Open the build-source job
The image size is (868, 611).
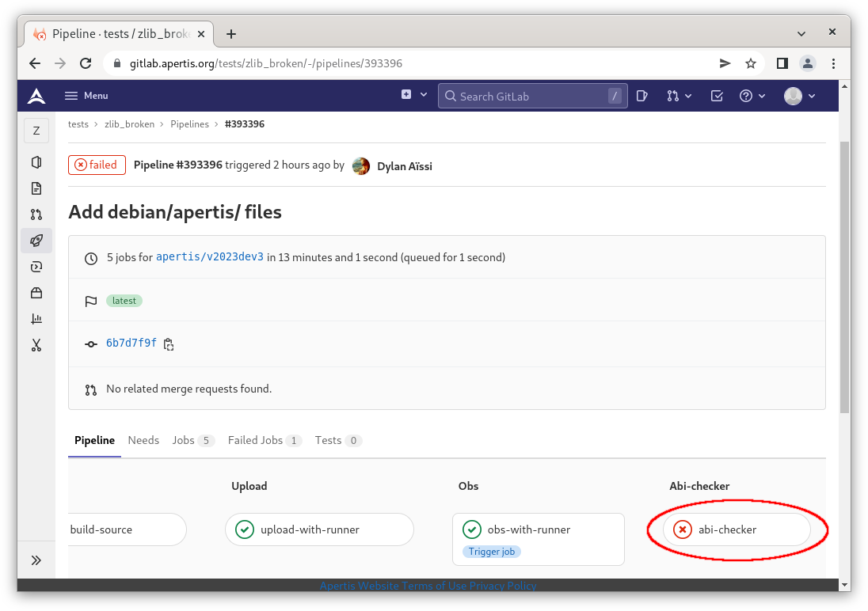128,529
